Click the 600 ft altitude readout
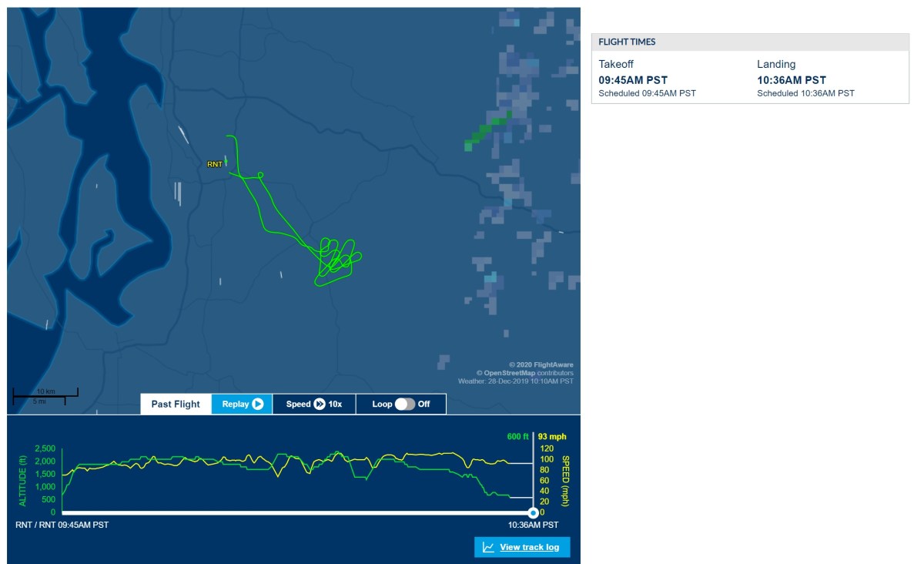Viewport: 924px width, 564px height. pyautogui.click(x=517, y=437)
